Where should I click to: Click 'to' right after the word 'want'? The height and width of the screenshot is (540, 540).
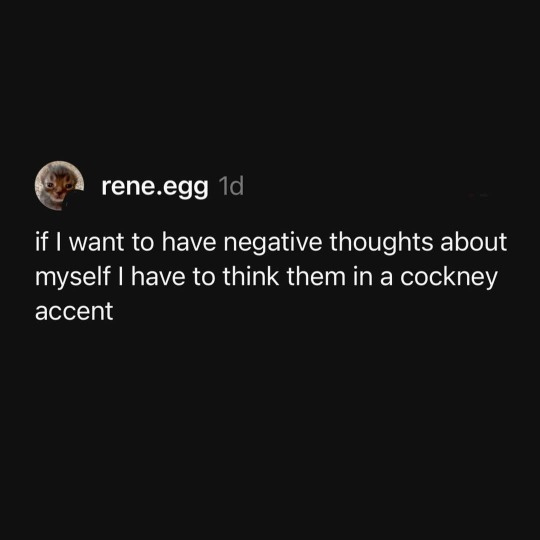(x=142, y=242)
